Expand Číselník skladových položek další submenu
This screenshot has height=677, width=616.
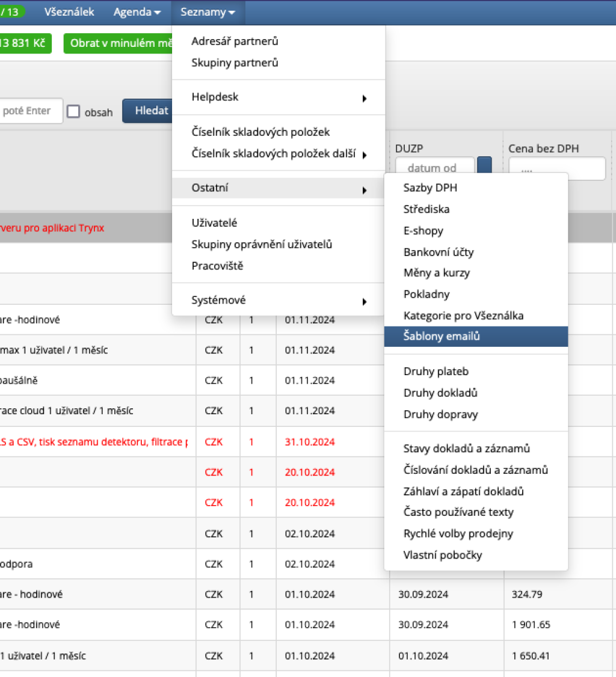pyautogui.click(x=278, y=154)
